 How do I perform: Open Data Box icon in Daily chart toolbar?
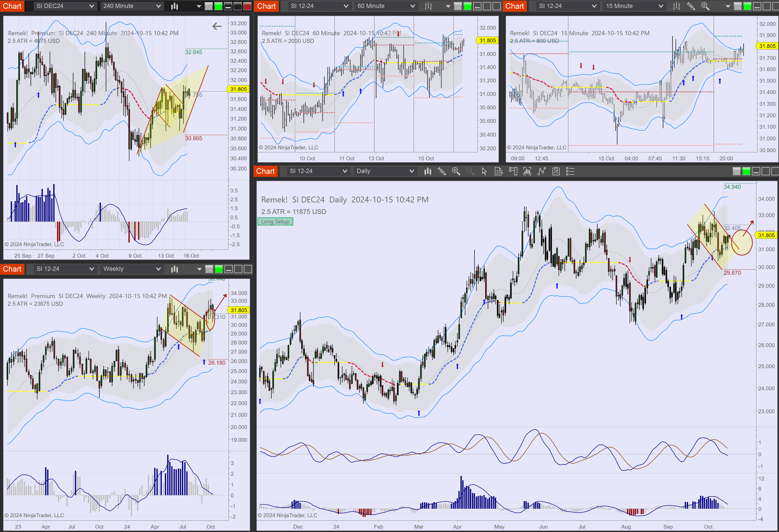click(499, 172)
